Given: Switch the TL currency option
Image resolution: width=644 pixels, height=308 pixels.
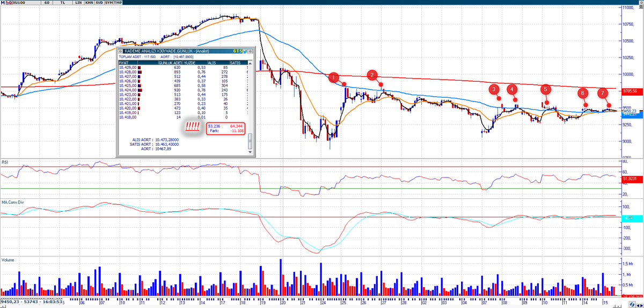Looking at the screenshot, I should [x=63, y=3].
